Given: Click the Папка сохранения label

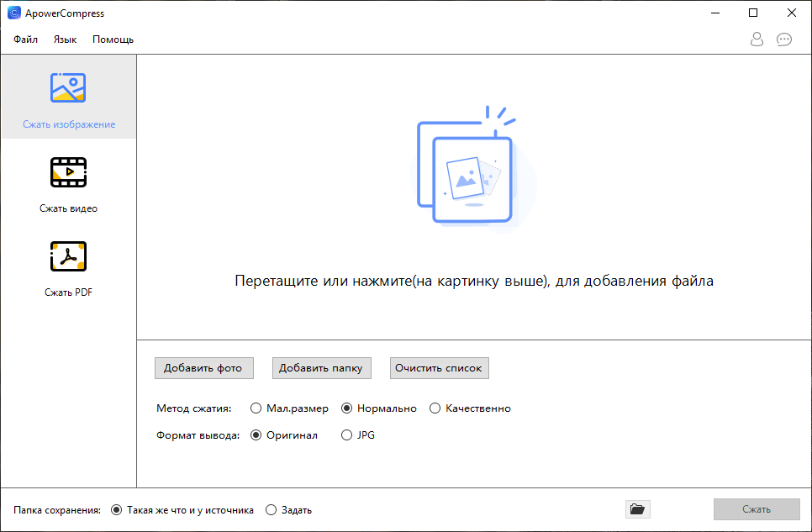Looking at the screenshot, I should [x=57, y=509].
